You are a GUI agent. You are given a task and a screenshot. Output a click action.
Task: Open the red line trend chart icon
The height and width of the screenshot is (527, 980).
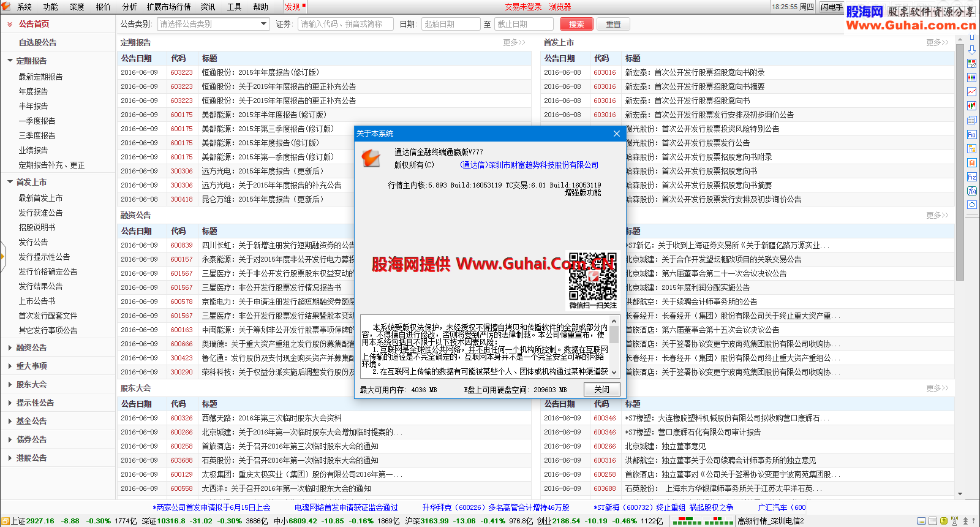point(971,92)
